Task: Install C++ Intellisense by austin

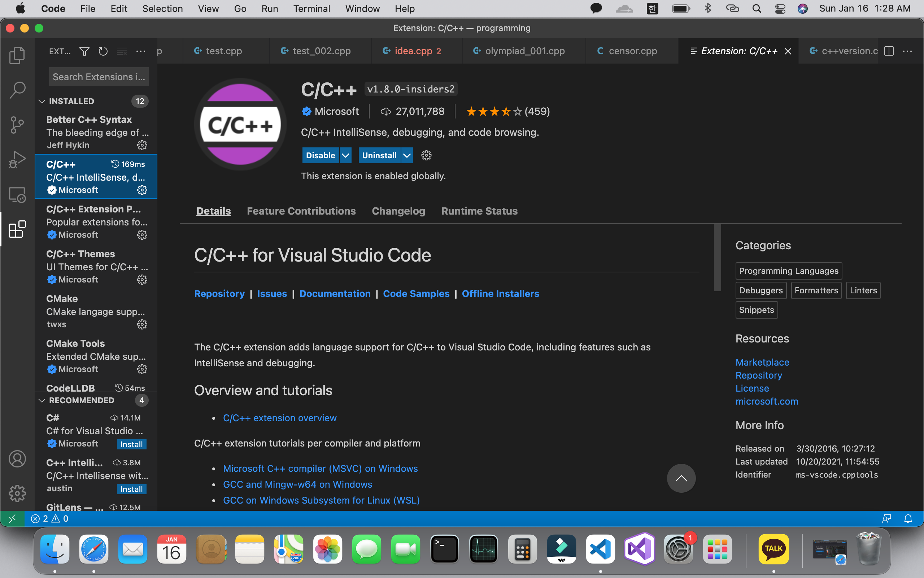Action: tap(131, 489)
